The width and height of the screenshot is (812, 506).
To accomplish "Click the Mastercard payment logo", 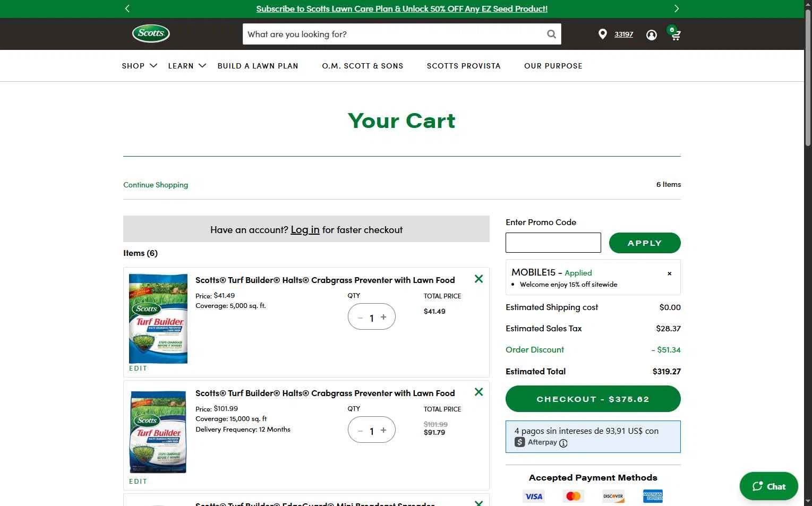I will (x=574, y=496).
